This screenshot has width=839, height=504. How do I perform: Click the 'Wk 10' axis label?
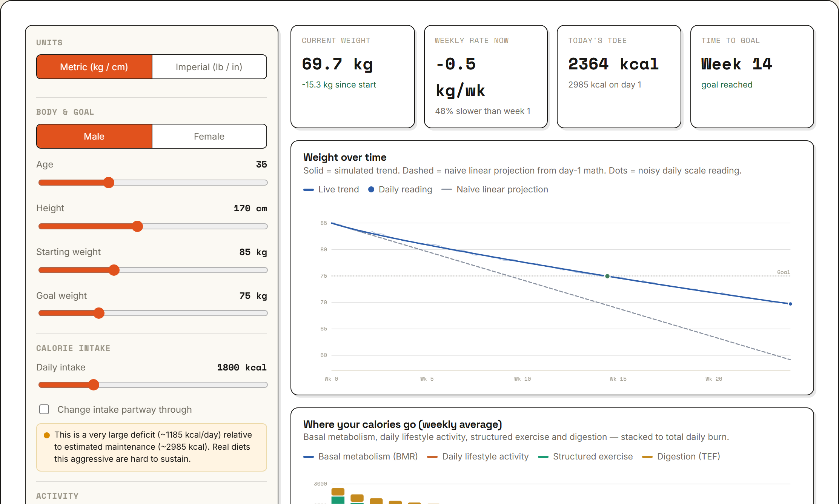point(522,379)
